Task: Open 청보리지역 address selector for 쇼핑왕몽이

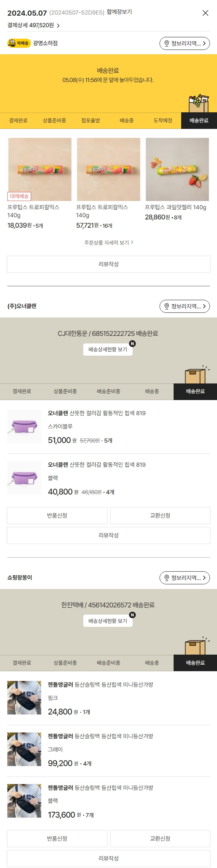Action: pyautogui.click(x=184, y=578)
